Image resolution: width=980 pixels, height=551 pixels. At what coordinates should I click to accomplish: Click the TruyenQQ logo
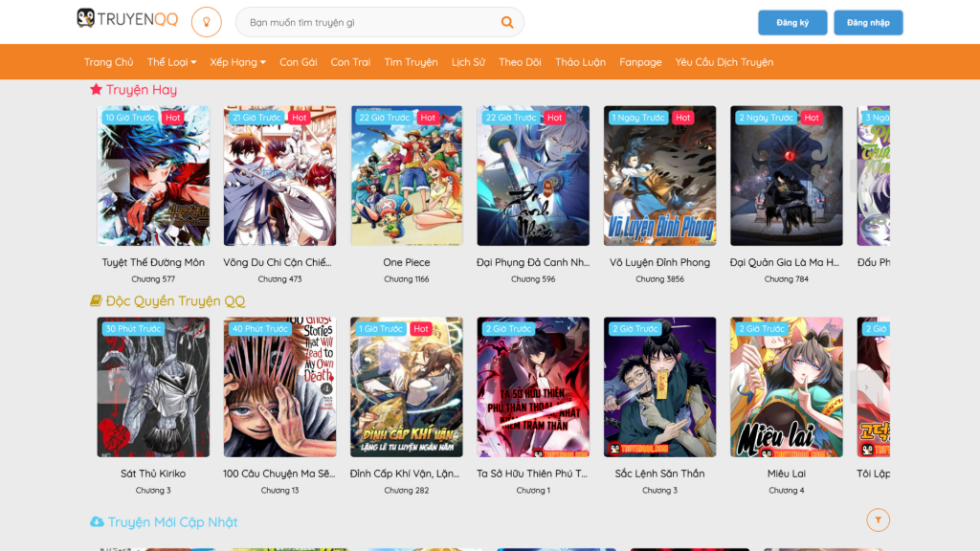point(127,20)
